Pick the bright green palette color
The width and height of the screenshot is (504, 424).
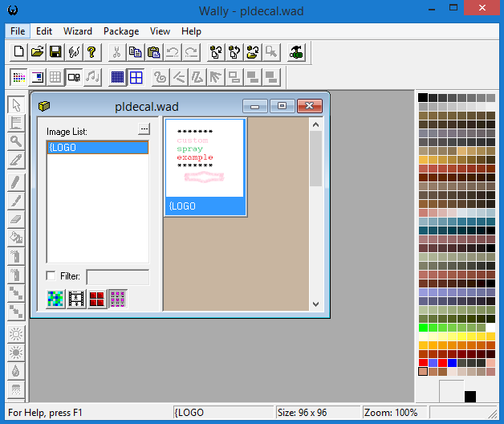[423, 328]
